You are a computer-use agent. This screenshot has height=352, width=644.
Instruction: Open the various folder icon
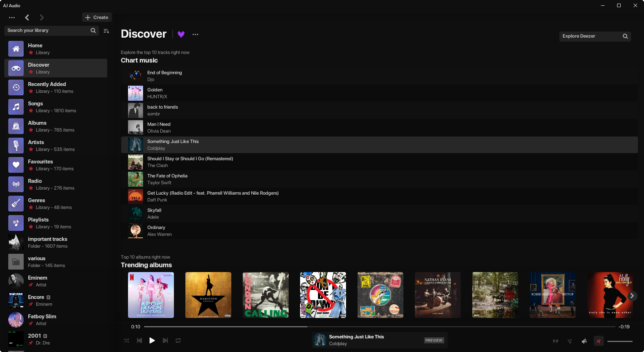(x=16, y=262)
